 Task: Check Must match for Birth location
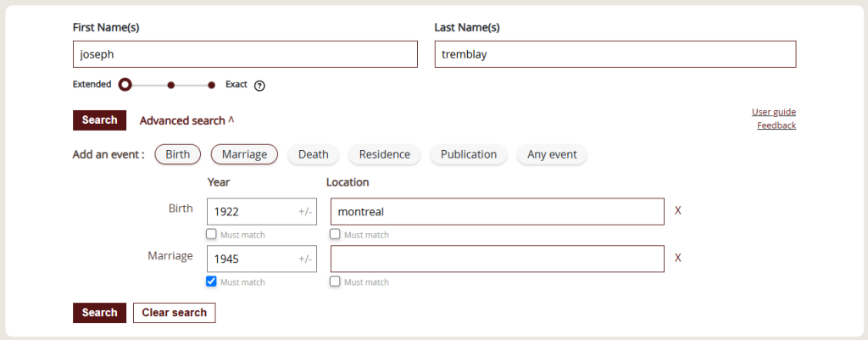pos(335,234)
